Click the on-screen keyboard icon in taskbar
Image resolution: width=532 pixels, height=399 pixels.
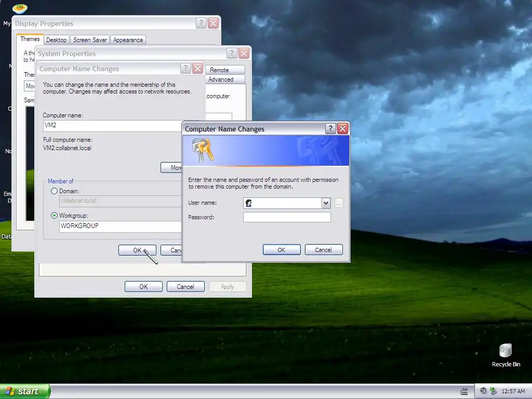coord(464,392)
